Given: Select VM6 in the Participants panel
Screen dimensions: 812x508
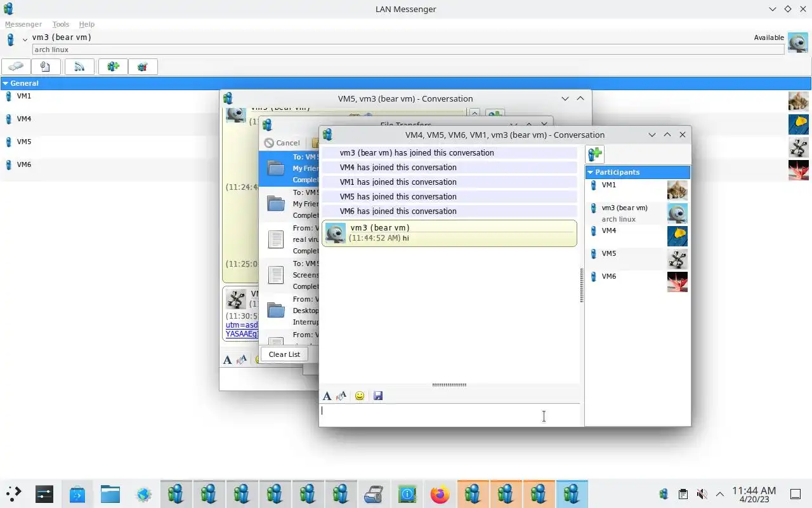Looking at the screenshot, I should point(638,281).
